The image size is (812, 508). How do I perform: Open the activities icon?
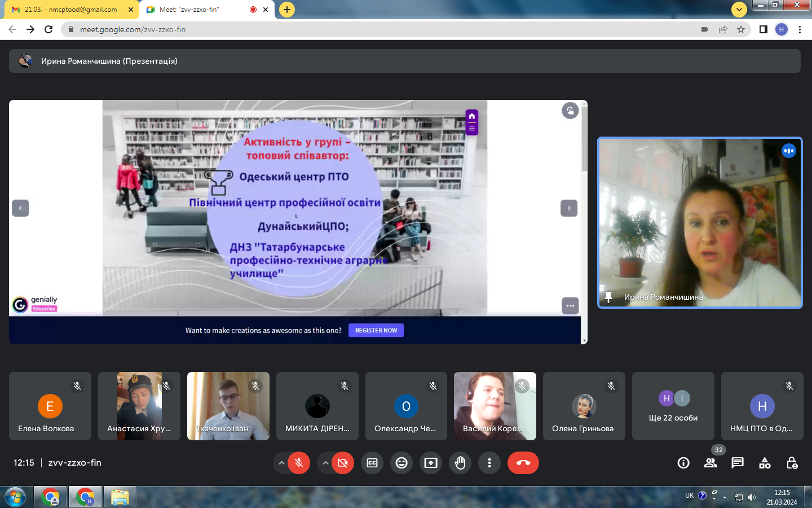click(x=765, y=463)
